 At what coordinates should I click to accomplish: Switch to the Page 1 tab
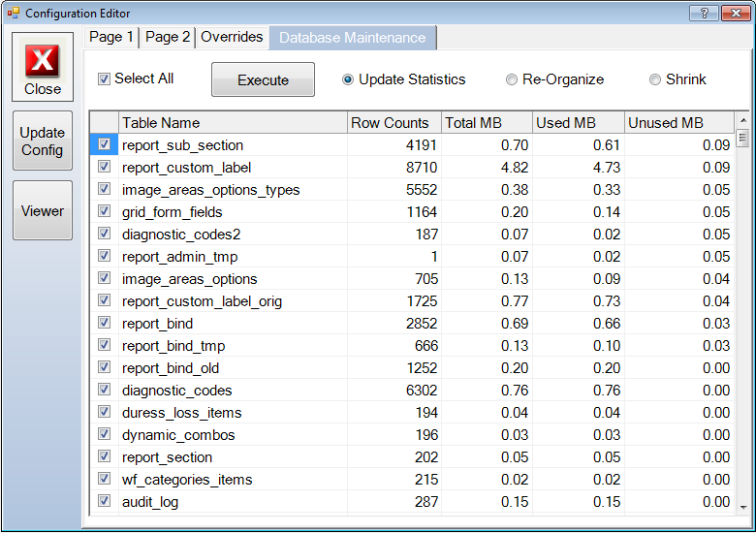click(111, 37)
